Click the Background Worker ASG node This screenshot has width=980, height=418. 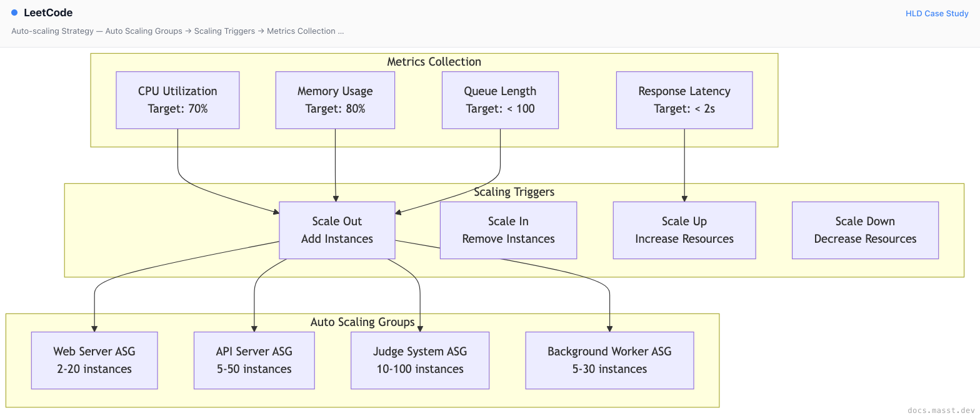[609, 360]
